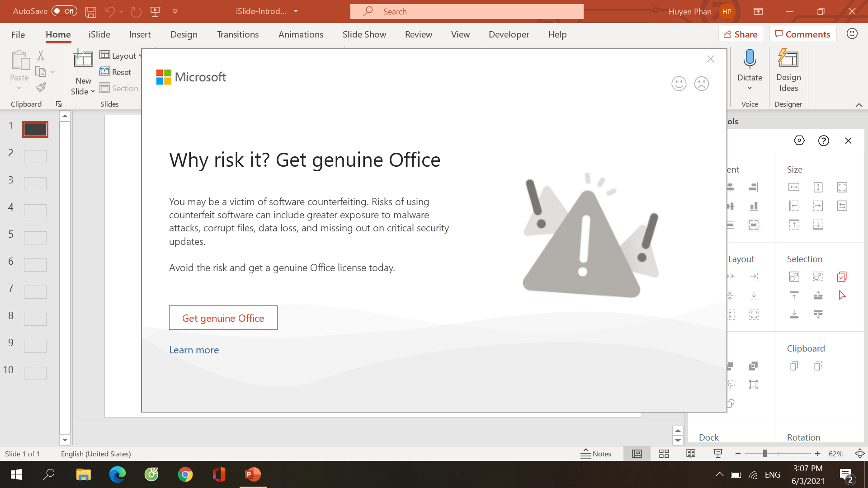The image size is (868, 488).
Task: Click Same Size icon under Size
Action: pyautogui.click(x=842, y=187)
